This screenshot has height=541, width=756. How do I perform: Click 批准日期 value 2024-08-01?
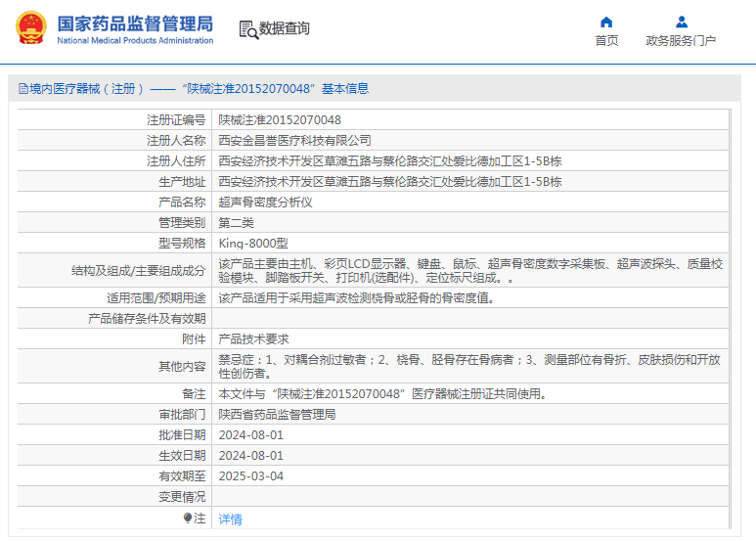point(250,435)
